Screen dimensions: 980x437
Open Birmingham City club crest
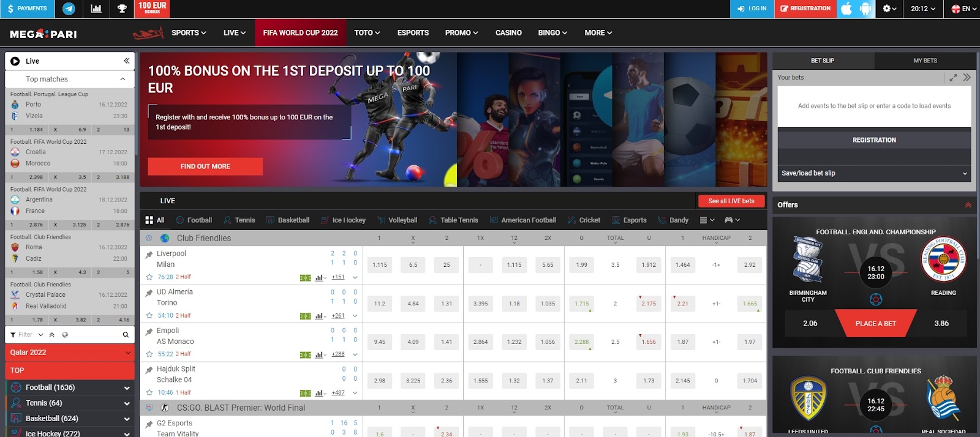[807, 260]
